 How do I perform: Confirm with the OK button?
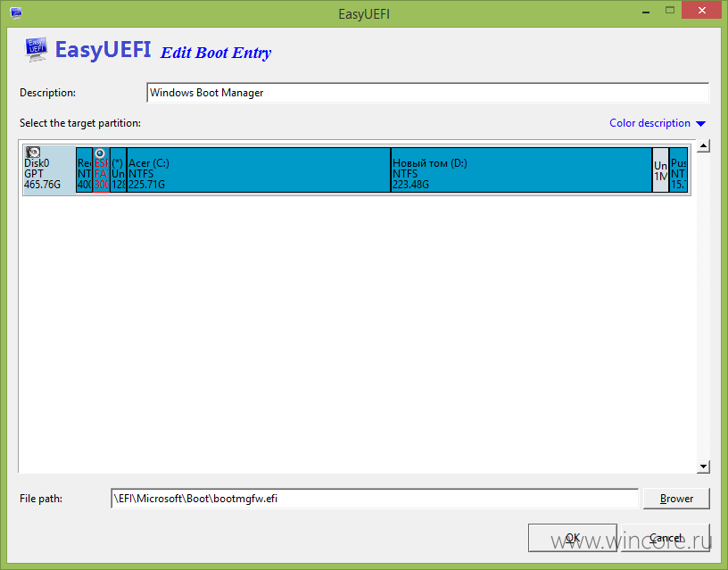pos(573,538)
